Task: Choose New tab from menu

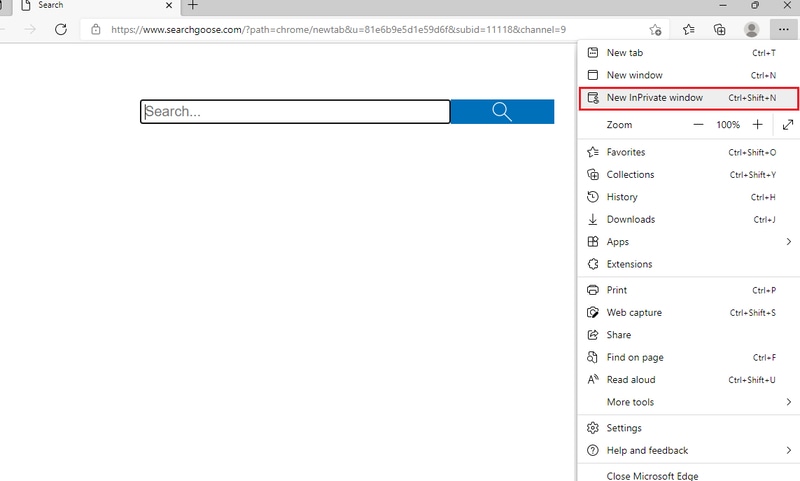Action: tap(688, 53)
